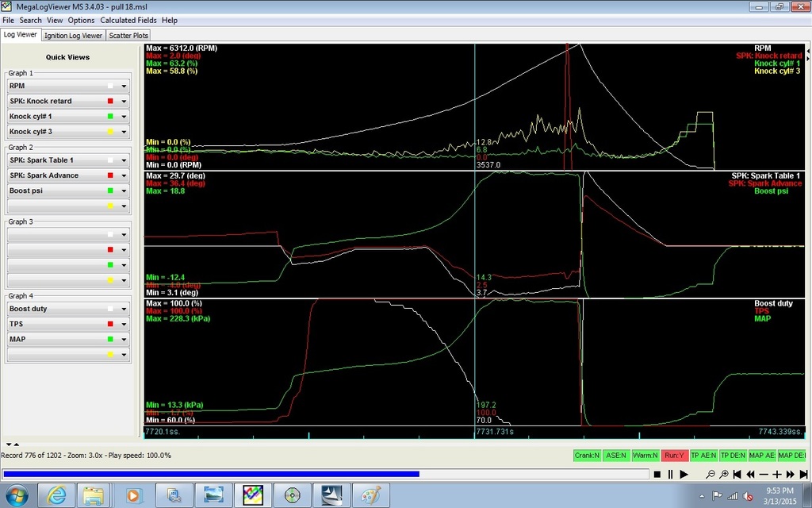This screenshot has width=812, height=508.
Task: Jump to the beginning of the log
Action: point(737,475)
